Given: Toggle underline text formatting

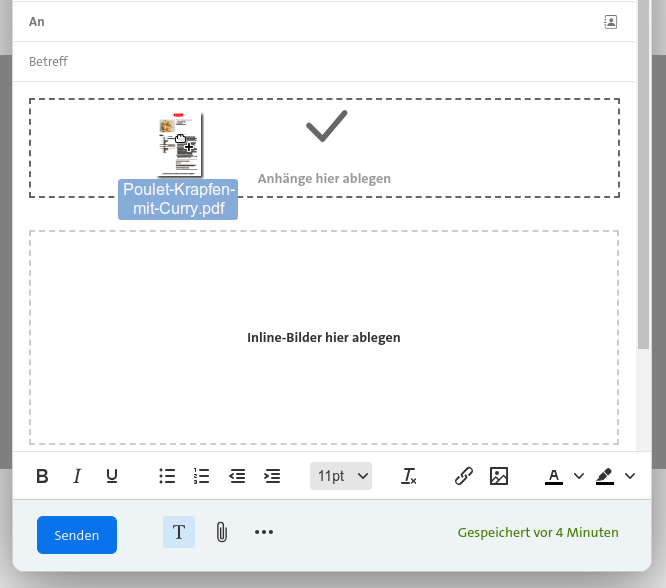Looking at the screenshot, I should 112,476.
